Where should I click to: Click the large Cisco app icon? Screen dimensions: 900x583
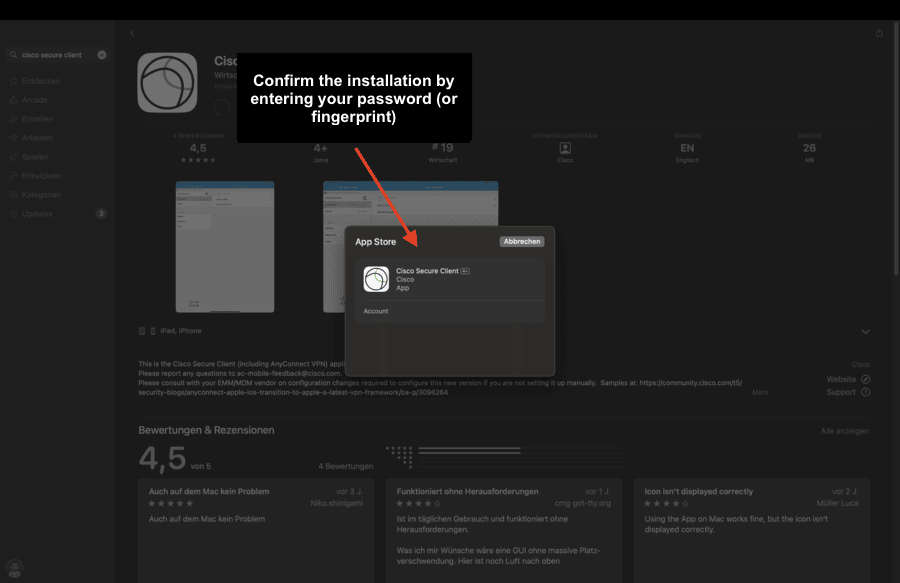(168, 83)
